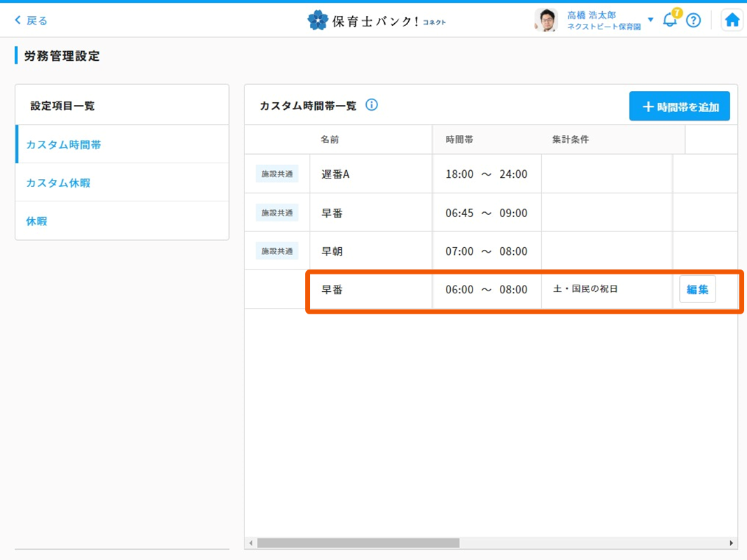Select the 早朝 row name
This screenshot has width=747, height=560.
click(x=332, y=251)
